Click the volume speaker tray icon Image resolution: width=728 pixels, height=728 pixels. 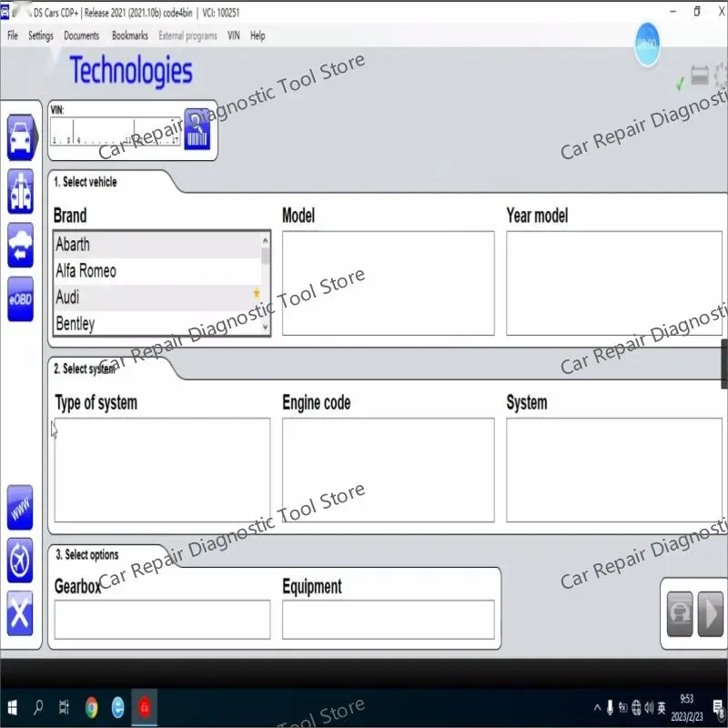click(x=649, y=708)
